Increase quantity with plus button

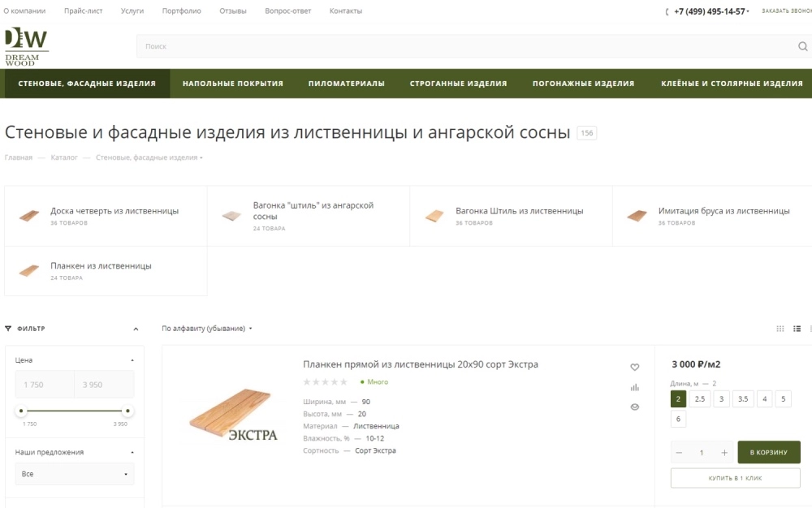click(x=724, y=453)
